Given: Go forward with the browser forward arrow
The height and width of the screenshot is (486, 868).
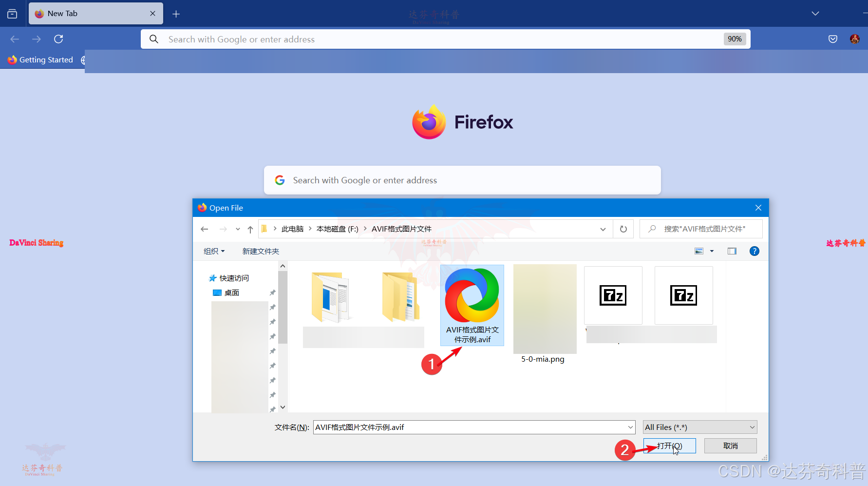Looking at the screenshot, I should coord(37,39).
